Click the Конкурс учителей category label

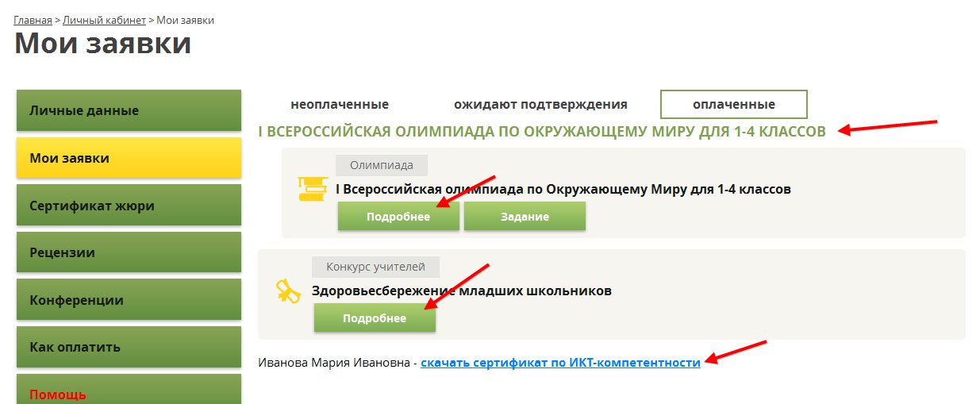point(375,267)
